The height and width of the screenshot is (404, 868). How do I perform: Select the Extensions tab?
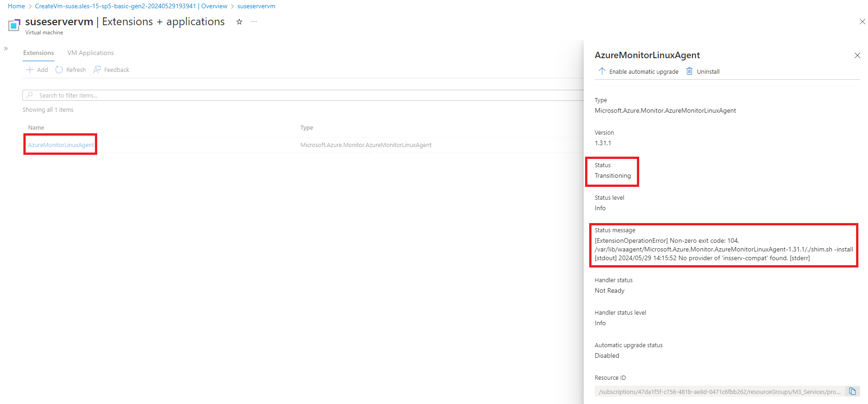coord(39,53)
